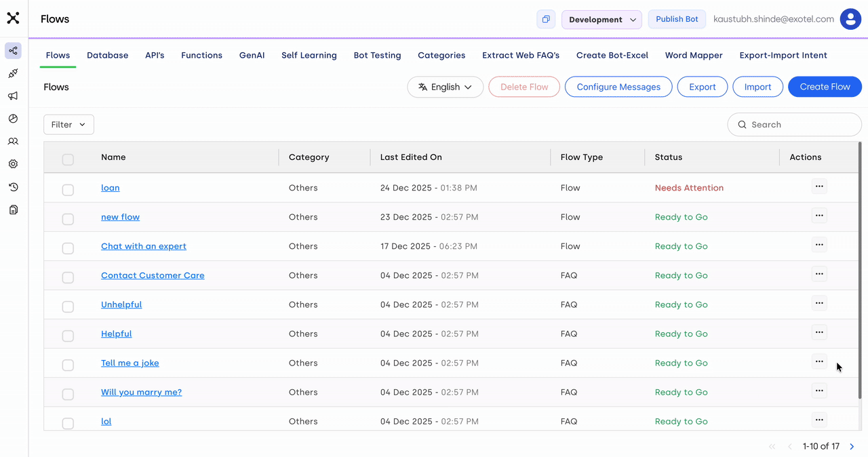The width and height of the screenshot is (868, 457).
Task: Click the Export button
Action: coord(703,87)
